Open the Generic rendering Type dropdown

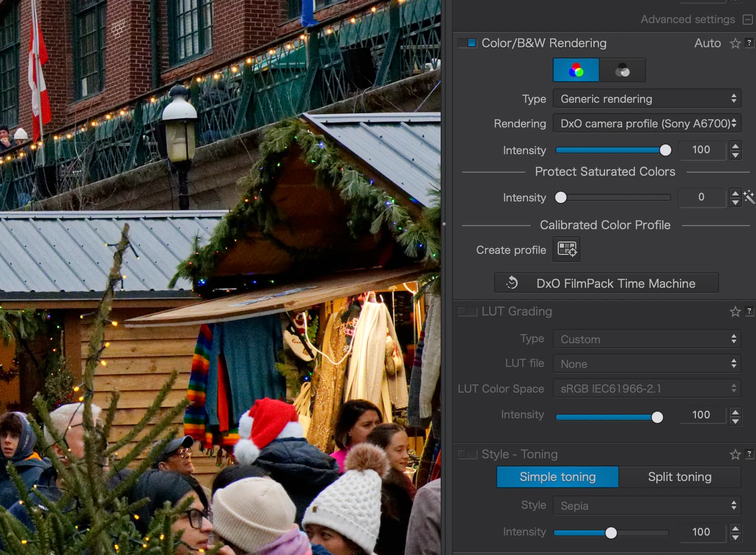coord(647,99)
